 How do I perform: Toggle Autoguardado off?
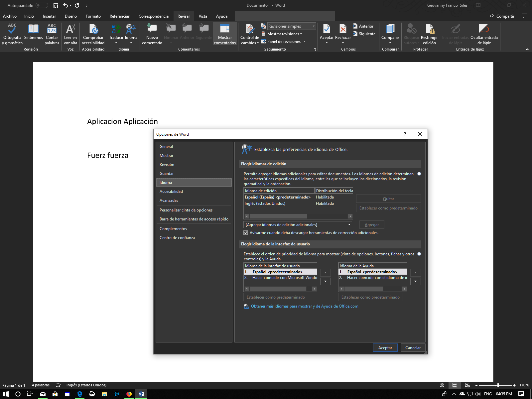coord(41,5)
